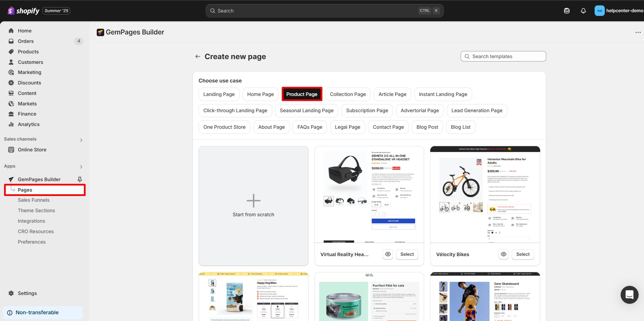Viewport: 644px width, 321px height.
Task: Open notifications via the bell icon
Action: tap(583, 10)
